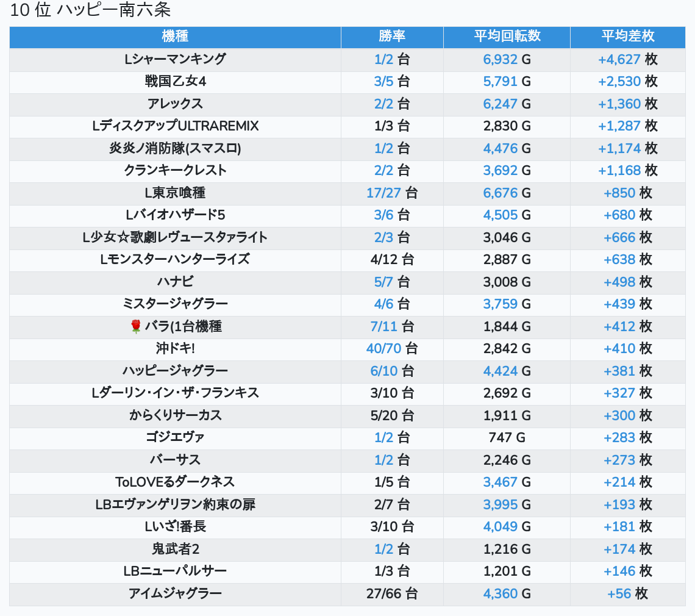This screenshot has height=616, width=695.
Task: Select the 40/70 台 win rate cell
Action: 392,349
